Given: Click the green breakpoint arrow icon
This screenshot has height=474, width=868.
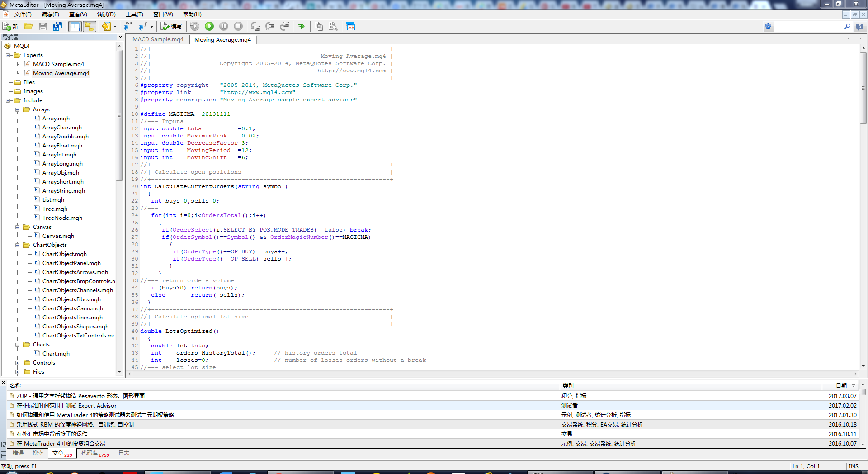Looking at the screenshot, I should click(301, 26).
